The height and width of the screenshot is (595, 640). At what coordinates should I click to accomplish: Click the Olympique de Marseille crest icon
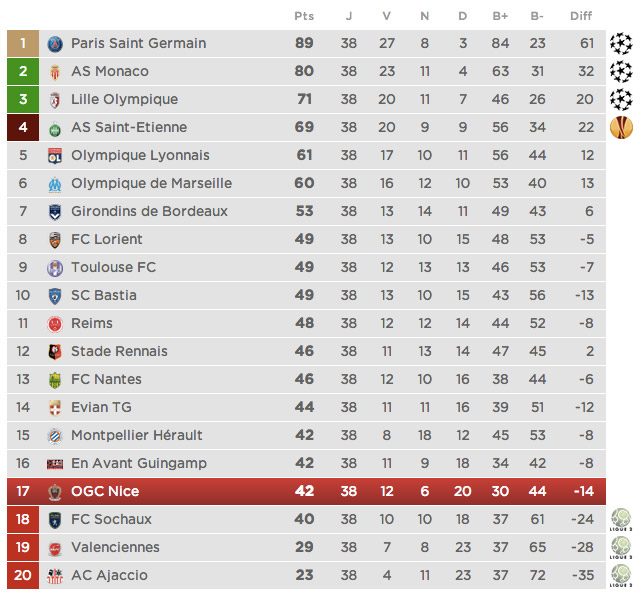click(55, 184)
